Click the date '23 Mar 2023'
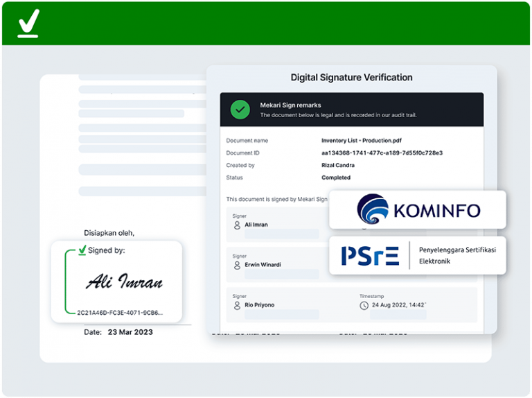 [x=130, y=332]
